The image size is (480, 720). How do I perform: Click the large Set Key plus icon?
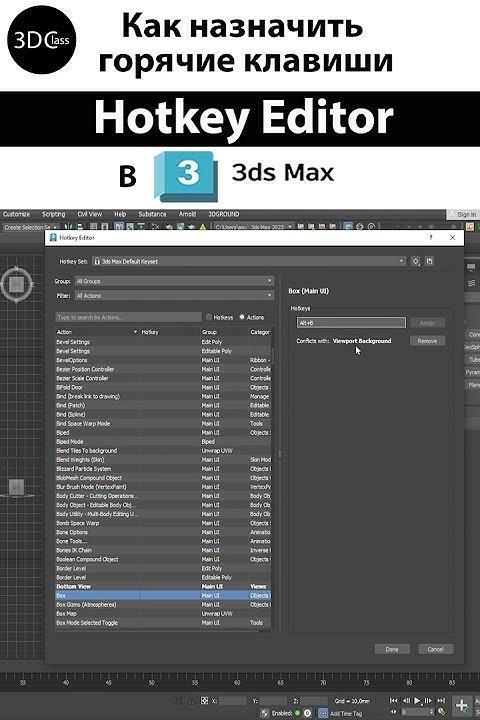462,705
